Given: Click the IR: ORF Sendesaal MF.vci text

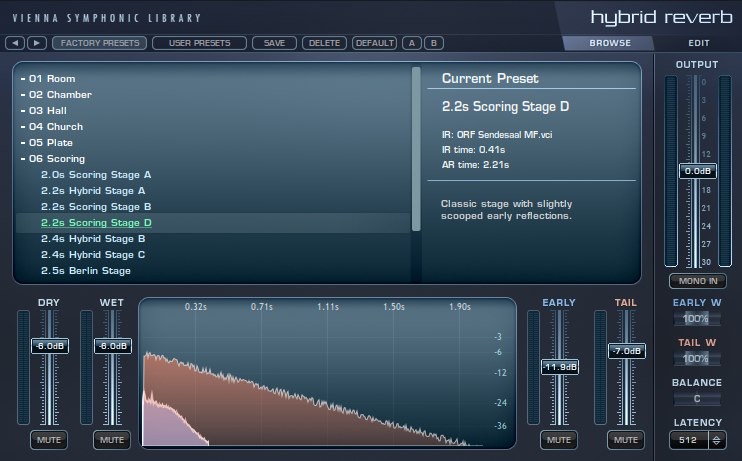Looking at the screenshot, I should 497,135.
